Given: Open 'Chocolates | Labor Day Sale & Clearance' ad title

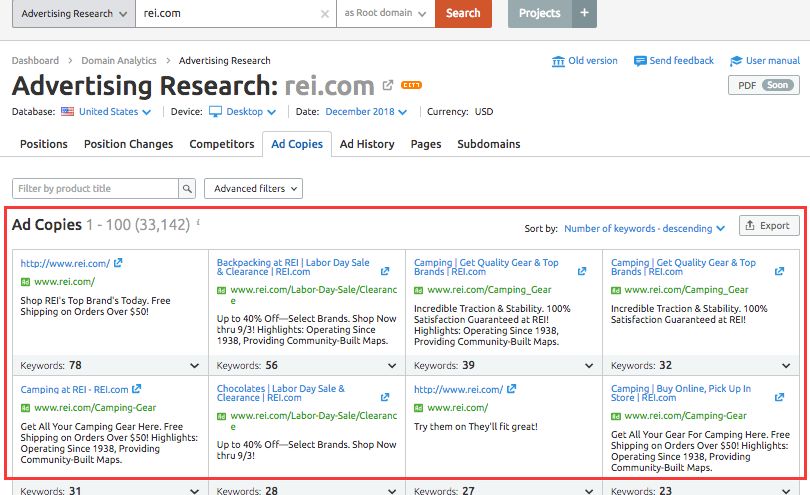Looking at the screenshot, I should point(281,393).
